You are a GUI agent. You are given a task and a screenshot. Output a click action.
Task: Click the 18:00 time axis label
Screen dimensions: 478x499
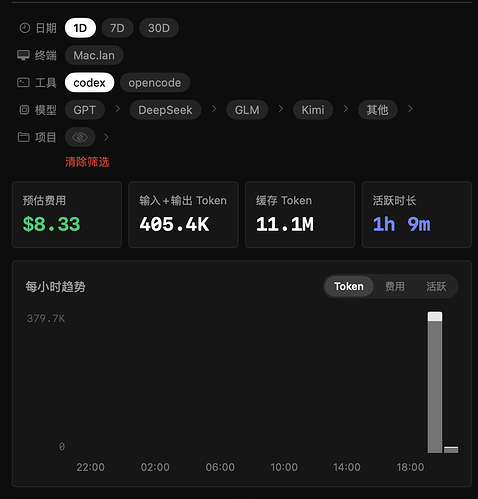coord(410,467)
